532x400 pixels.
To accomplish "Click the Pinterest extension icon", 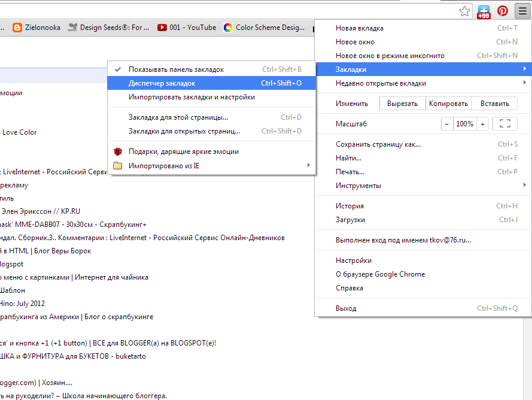I will coord(503,11).
